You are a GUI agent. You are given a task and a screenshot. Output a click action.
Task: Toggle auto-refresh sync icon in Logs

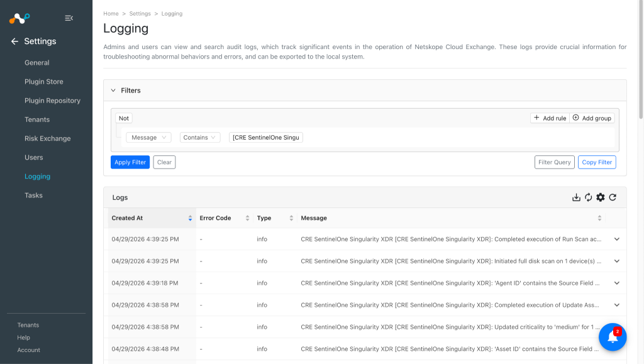click(x=588, y=197)
